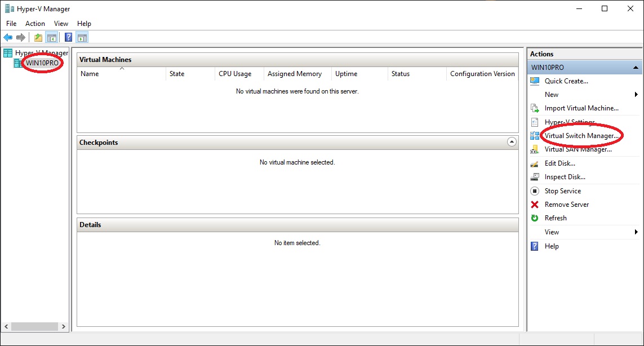This screenshot has width=644, height=346.
Task: Sort by the CPU Usage column header
Action: click(x=239, y=74)
